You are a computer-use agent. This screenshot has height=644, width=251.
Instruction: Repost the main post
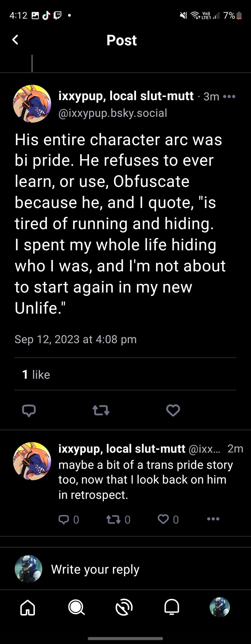coord(101,410)
